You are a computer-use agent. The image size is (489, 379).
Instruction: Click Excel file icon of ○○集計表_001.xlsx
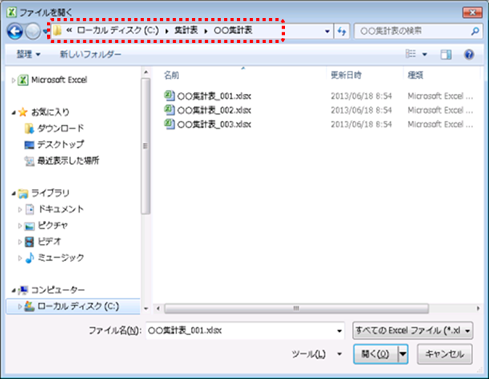(x=169, y=96)
